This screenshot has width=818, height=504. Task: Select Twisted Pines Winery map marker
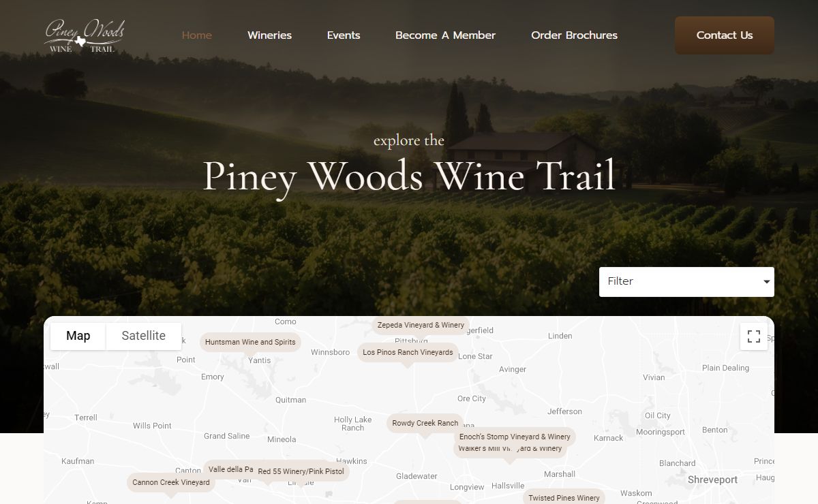click(x=564, y=497)
